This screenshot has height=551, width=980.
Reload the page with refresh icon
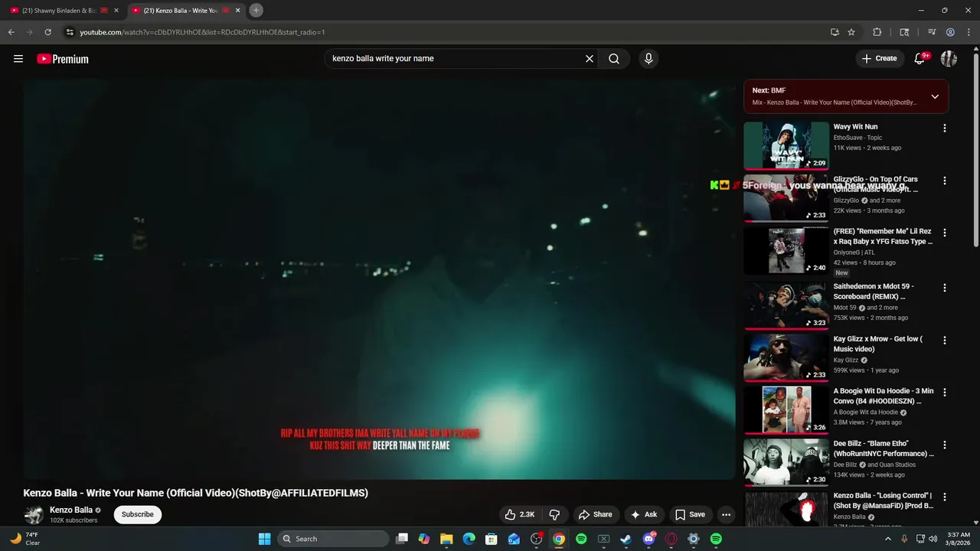point(47,32)
